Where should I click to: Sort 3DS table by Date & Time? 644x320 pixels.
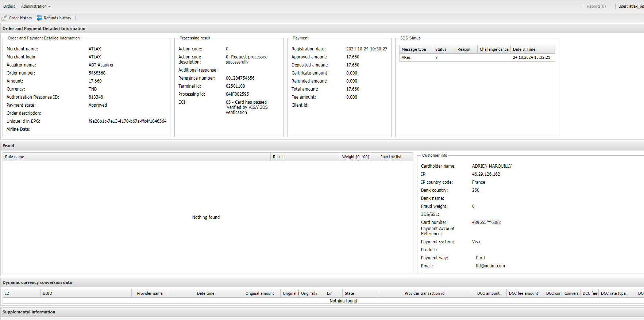click(x=524, y=49)
